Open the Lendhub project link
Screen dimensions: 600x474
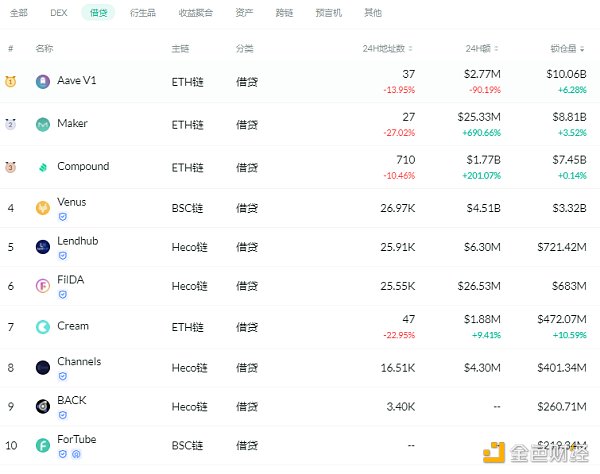pos(78,241)
